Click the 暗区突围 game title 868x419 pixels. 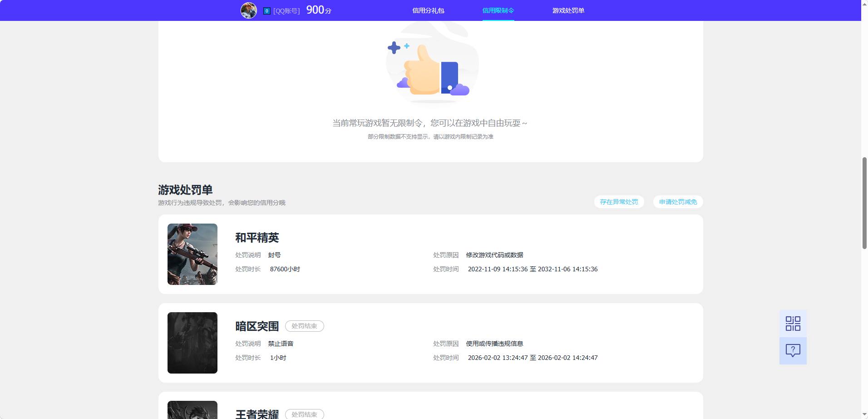coord(257,326)
